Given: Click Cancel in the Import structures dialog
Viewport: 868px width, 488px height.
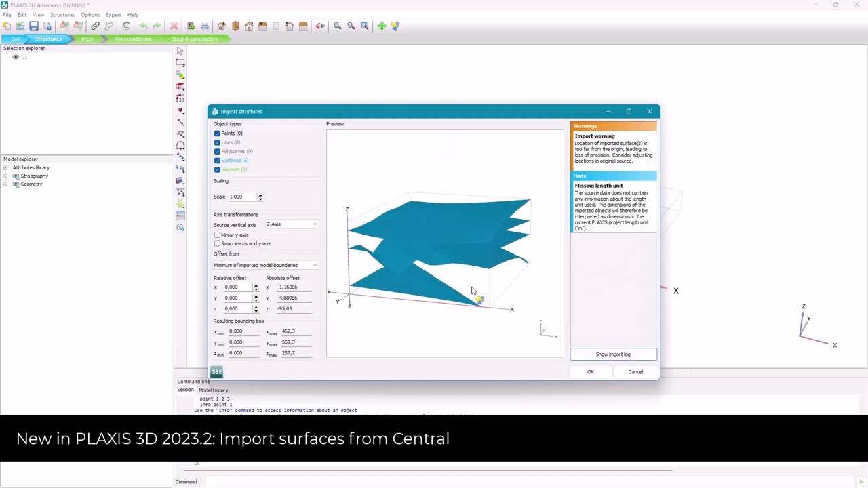Looking at the screenshot, I should (x=635, y=371).
